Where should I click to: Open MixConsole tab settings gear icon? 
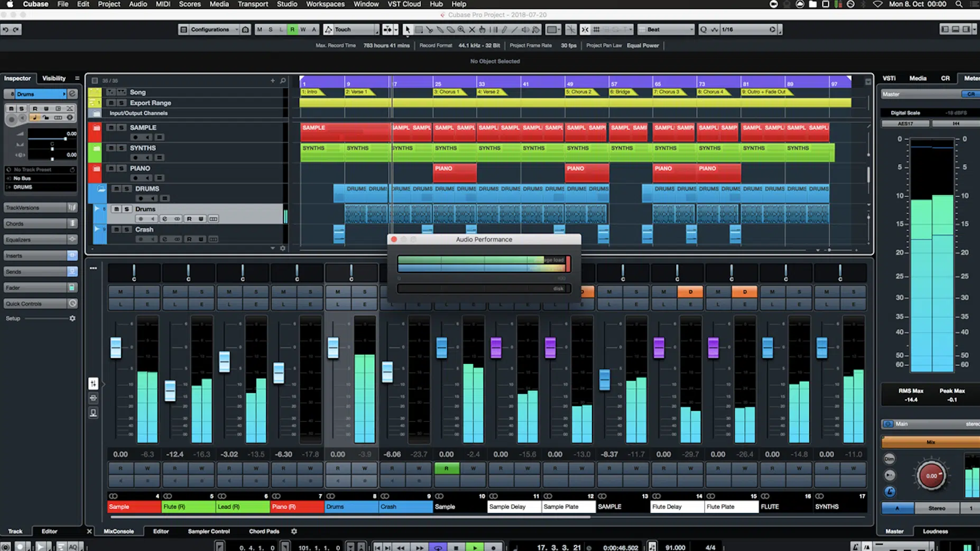pos(294,531)
